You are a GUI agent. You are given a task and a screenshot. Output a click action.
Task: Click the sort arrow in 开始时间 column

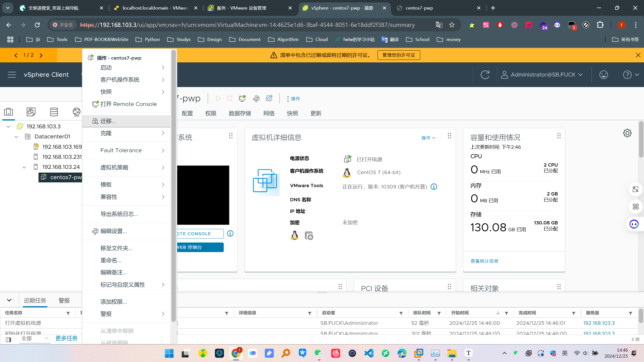[x=498, y=313]
